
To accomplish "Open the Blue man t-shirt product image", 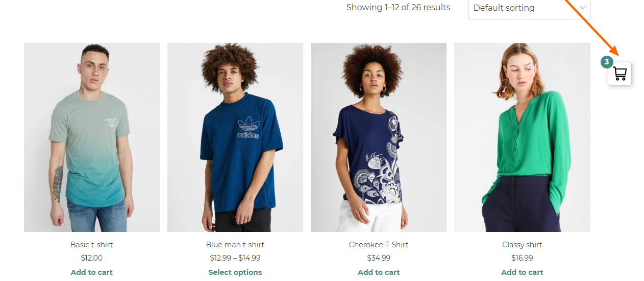I will click(x=235, y=137).
